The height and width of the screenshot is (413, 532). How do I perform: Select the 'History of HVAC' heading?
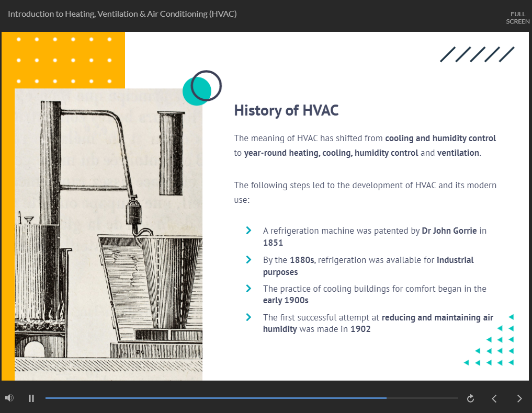pos(286,111)
